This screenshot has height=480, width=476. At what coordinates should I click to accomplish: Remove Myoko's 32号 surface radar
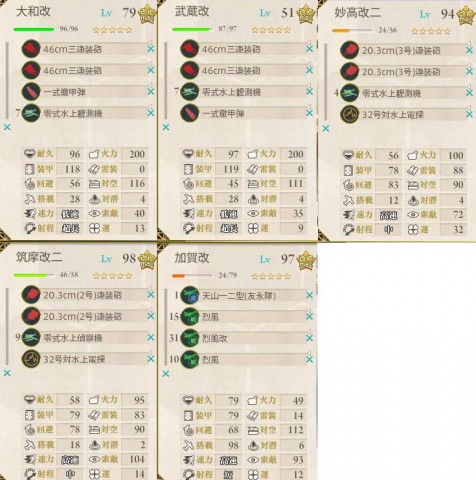point(469,114)
